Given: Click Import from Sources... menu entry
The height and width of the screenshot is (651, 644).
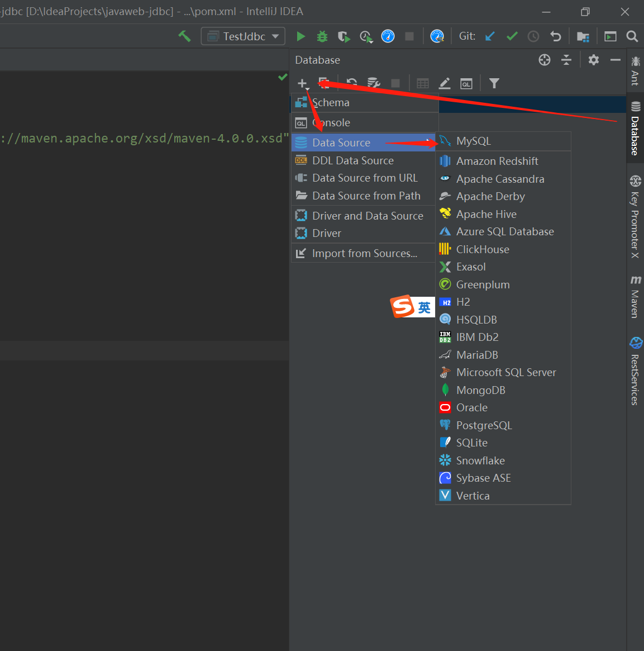Looking at the screenshot, I should pyautogui.click(x=364, y=253).
